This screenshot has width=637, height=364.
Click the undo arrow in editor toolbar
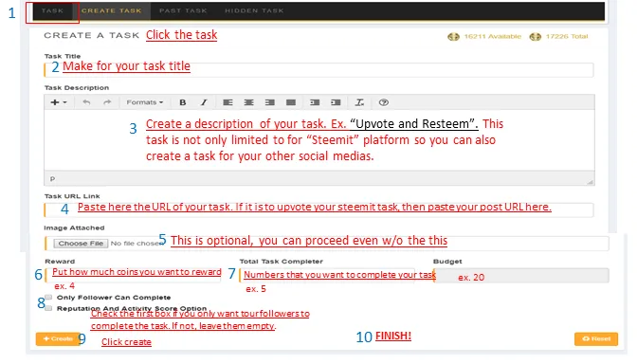86,102
